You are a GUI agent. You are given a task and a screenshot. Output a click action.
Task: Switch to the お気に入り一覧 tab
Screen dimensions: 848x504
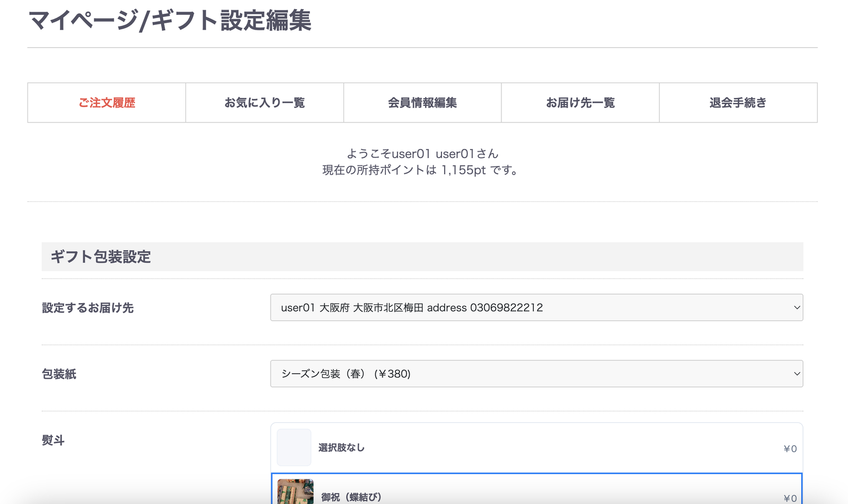(x=264, y=103)
